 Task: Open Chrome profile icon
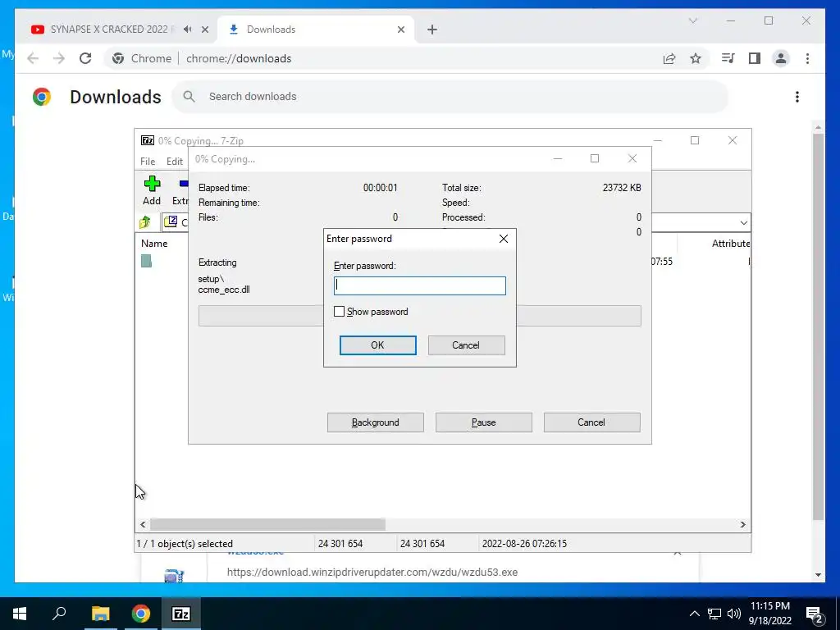click(781, 58)
